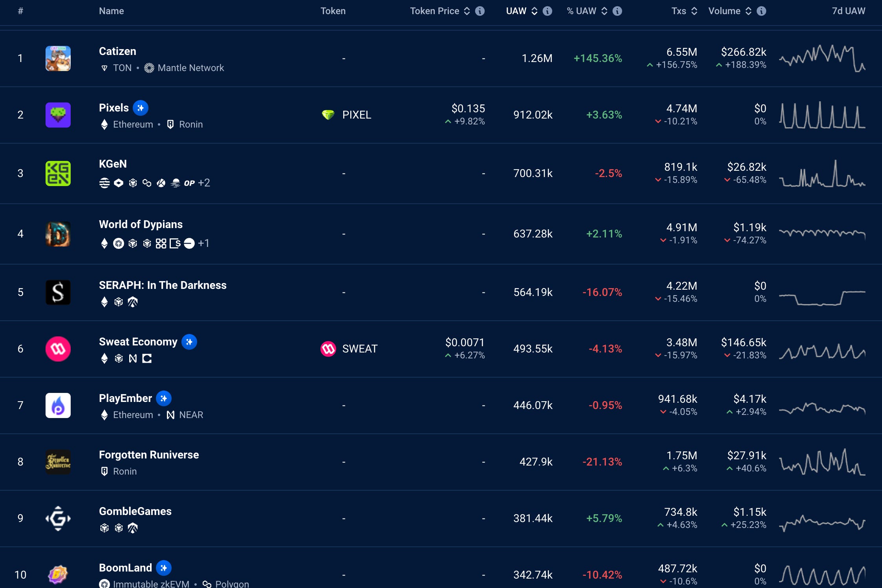882x588 pixels.
Task: Click the KGeN green logo icon
Action: (58, 173)
